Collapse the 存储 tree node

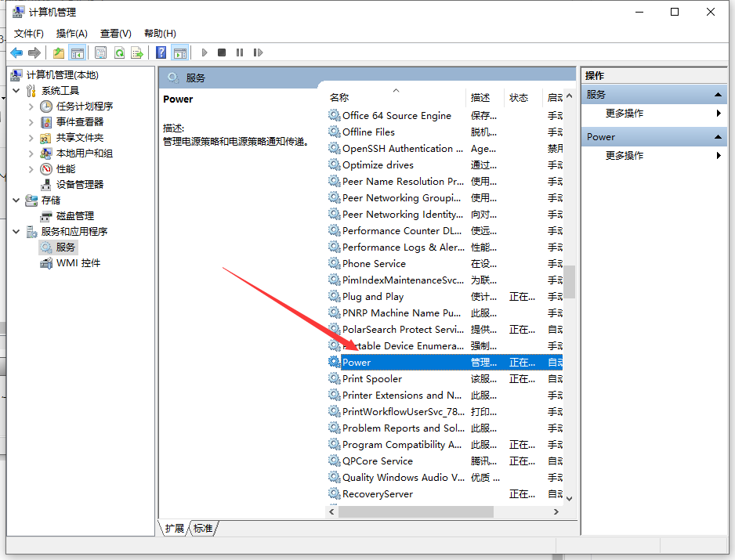[16, 200]
